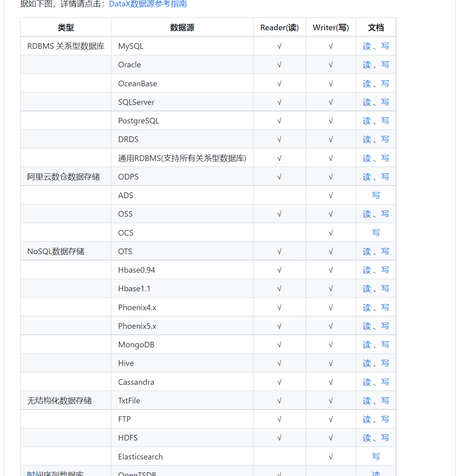This screenshot has height=476, width=459.
Task: Click the 通用RDBMS(支持所有关系型数据库) cell
Action: coord(182,158)
